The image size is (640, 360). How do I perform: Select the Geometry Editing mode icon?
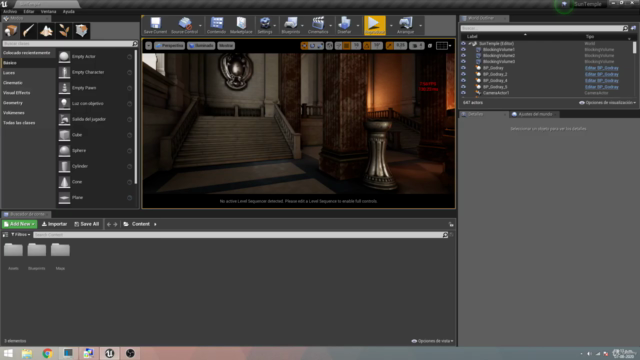[81, 31]
